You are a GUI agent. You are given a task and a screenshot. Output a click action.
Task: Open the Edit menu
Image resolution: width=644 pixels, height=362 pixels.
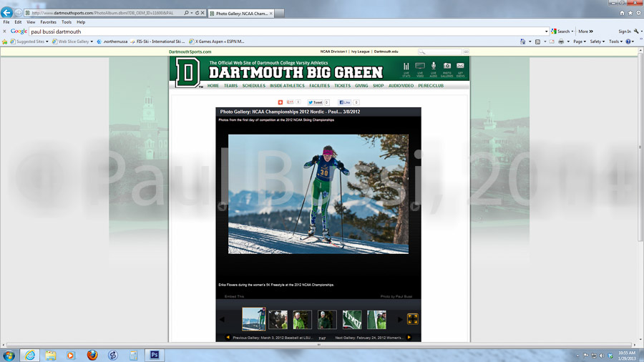coord(18,22)
